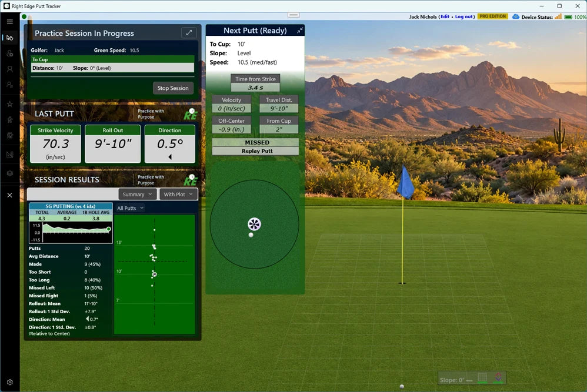Image resolution: width=587 pixels, height=392 pixels.
Task: Open the Summary dropdown
Action: 138,194
